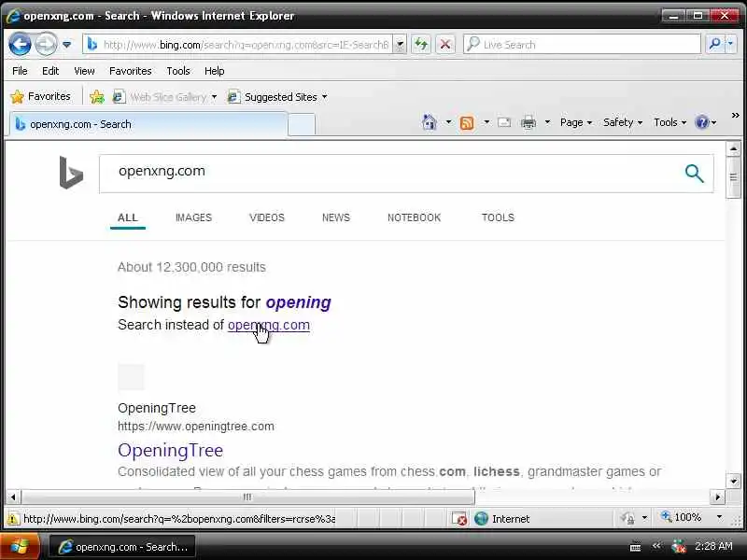Screen dimensions: 747x560
Task: Click the teal Bing search magnifier
Action: click(x=694, y=174)
